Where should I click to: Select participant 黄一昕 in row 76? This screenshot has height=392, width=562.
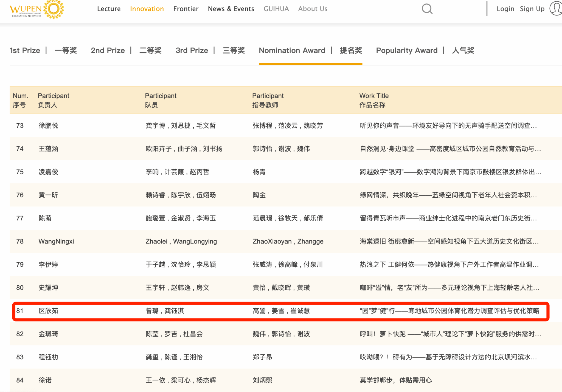point(48,195)
